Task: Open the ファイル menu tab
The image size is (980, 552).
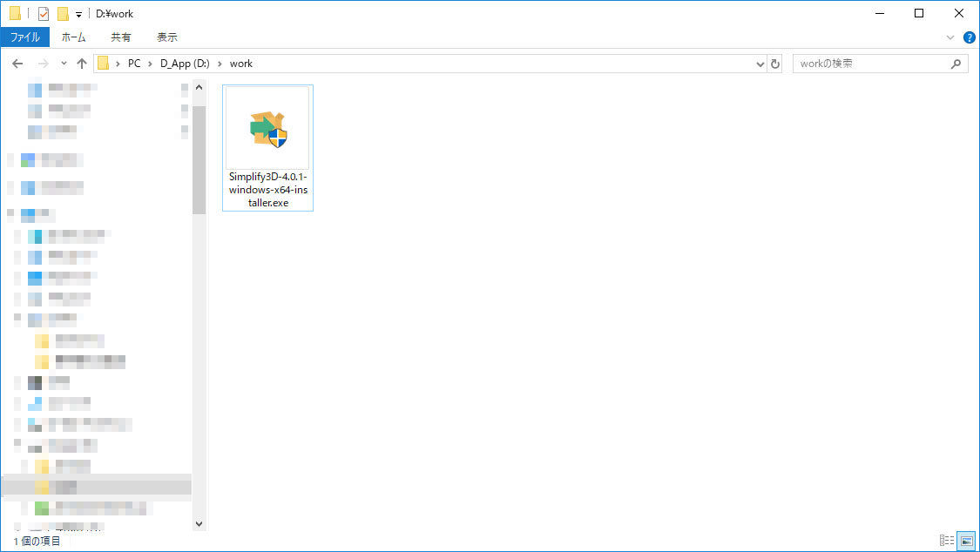Action: (24, 37)
